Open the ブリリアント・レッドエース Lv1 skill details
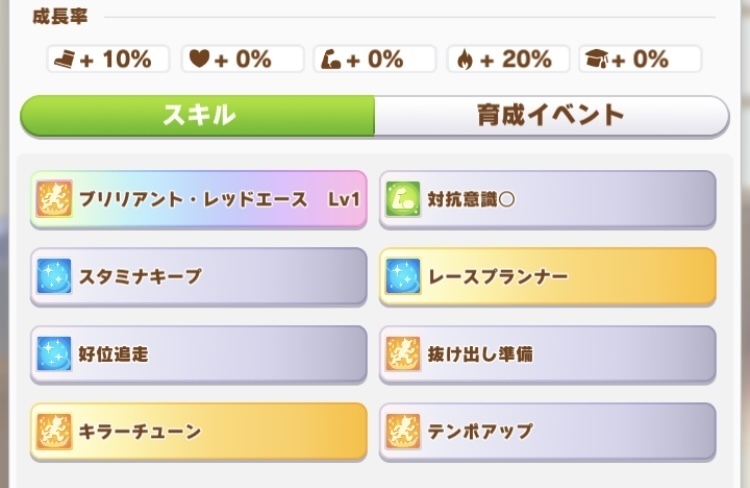The width and height of the screenshot is (750, 488). (199, 199)
